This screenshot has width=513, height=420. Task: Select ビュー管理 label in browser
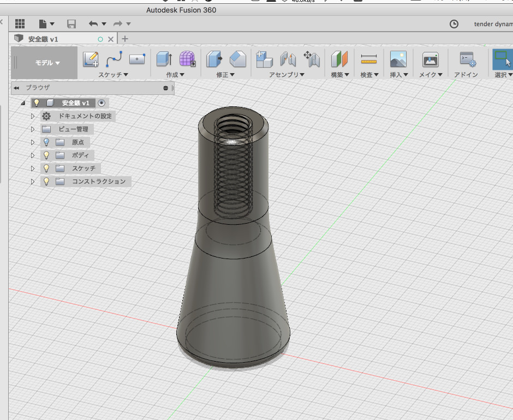(73, 129)
